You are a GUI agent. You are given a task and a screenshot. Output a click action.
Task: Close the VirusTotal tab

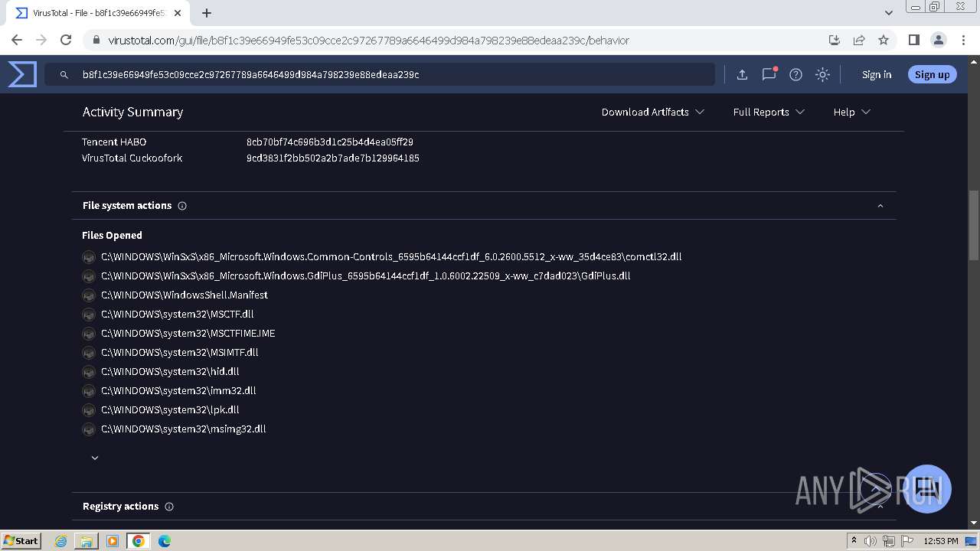[x=177, y=13]
